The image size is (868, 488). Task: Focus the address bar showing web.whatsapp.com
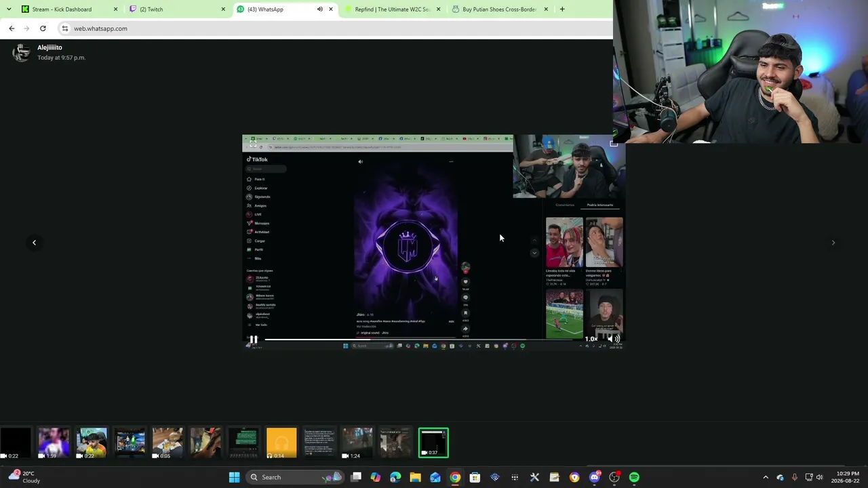(x=336, y=28)
